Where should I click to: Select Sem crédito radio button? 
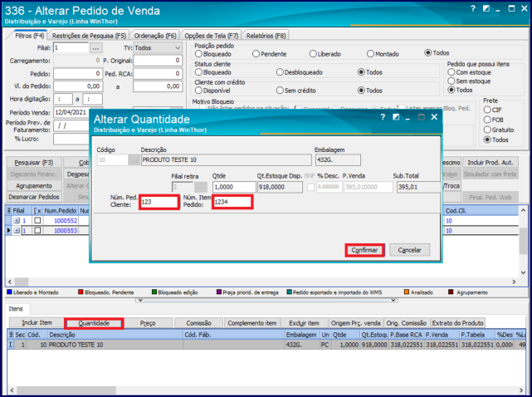pos(280,91)
